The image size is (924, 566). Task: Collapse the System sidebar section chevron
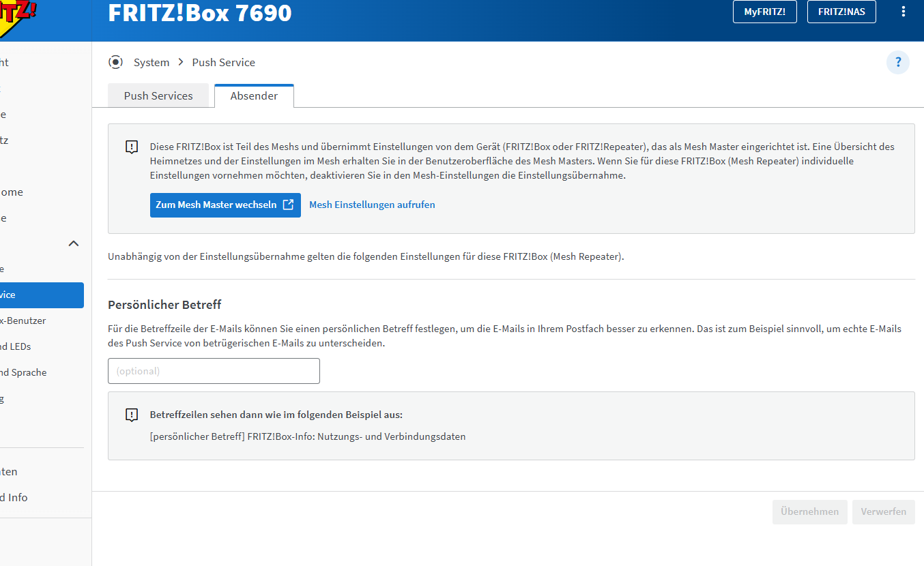[x=74, y=243]
